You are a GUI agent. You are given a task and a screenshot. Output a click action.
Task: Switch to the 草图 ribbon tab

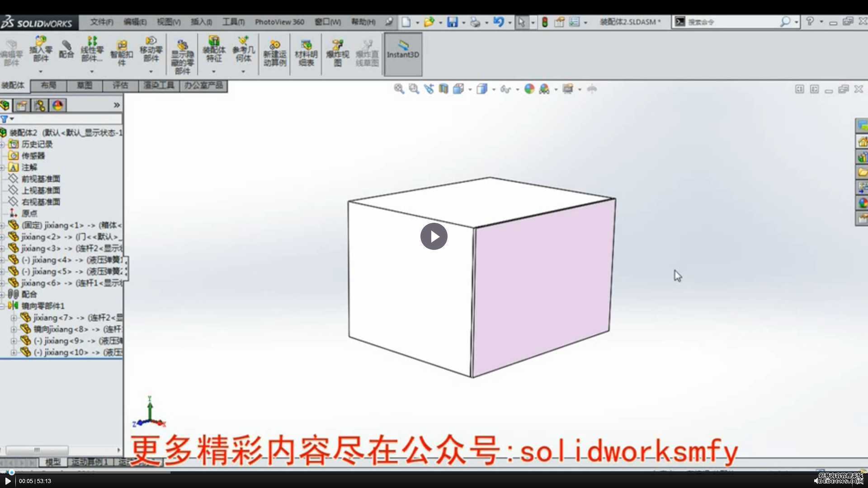85,85
